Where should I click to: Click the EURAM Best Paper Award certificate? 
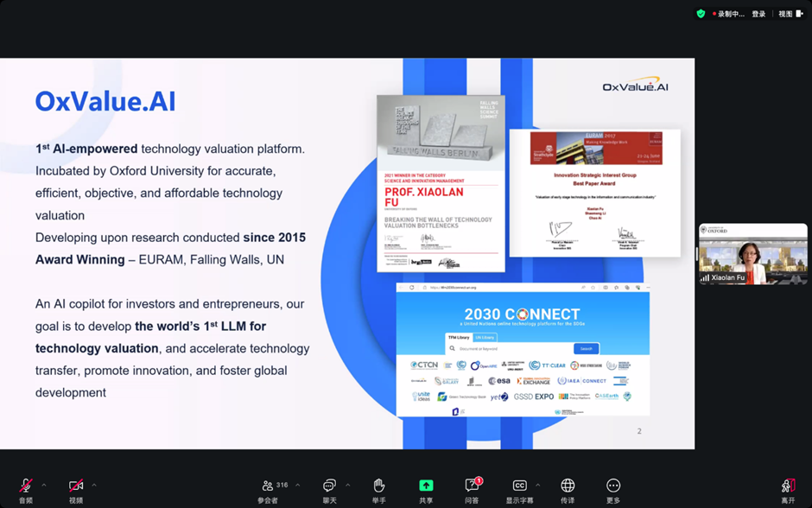[x=595, y=193]
